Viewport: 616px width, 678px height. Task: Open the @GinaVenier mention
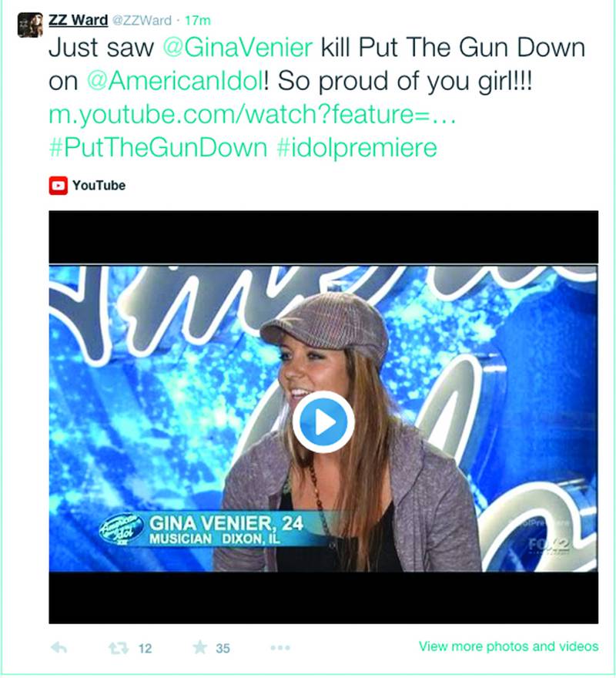pyautogui.click(x=237, y=47)
